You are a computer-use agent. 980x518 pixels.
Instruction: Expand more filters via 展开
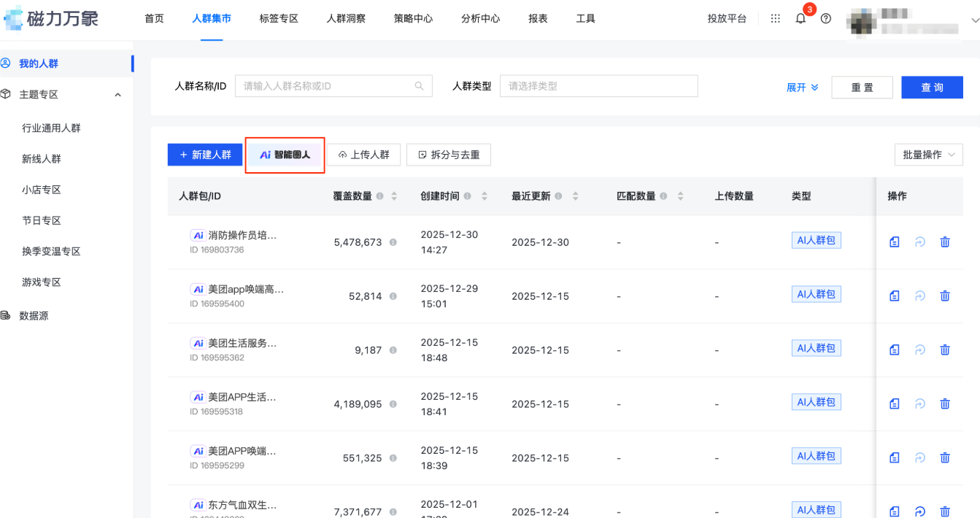coord(803,87)
